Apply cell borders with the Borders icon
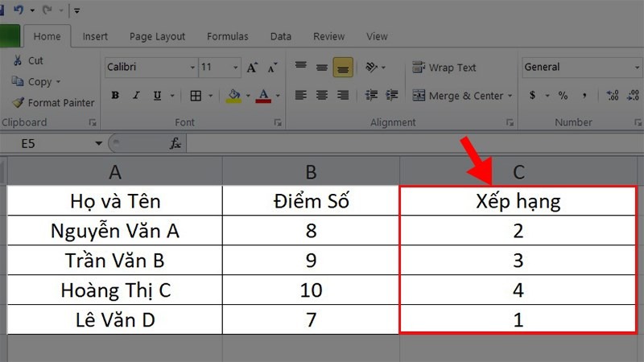The height and width of the screenshot is (362, 644). [196, 96]
